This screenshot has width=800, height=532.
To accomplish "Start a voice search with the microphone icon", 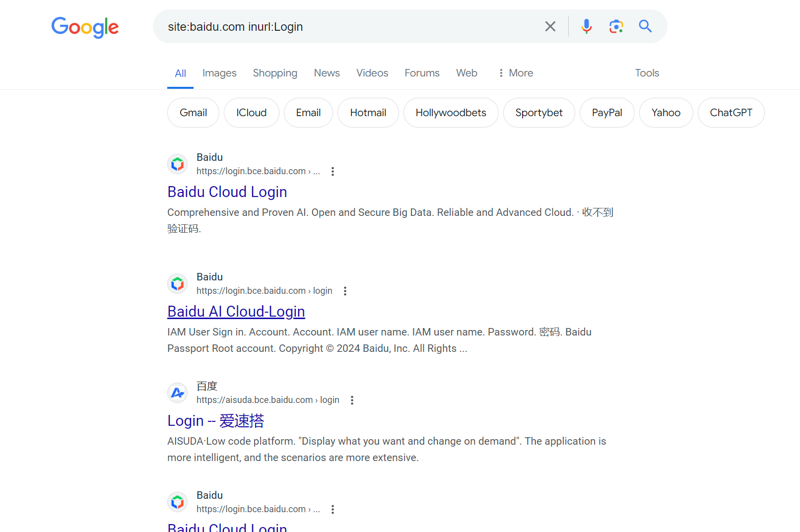I will point(586,26).
